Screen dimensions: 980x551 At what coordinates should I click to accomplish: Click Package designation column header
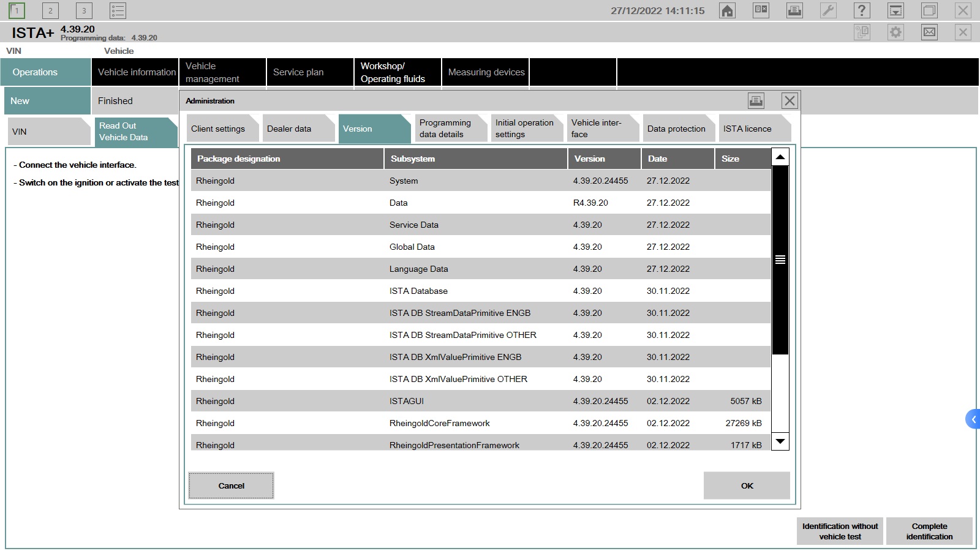click(x=287, y=159)
